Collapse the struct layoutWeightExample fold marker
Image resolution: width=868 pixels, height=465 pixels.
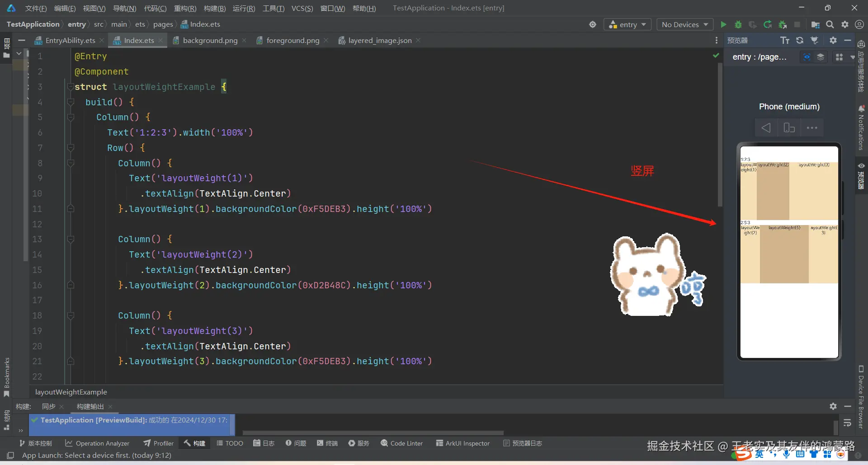(71, 86)
